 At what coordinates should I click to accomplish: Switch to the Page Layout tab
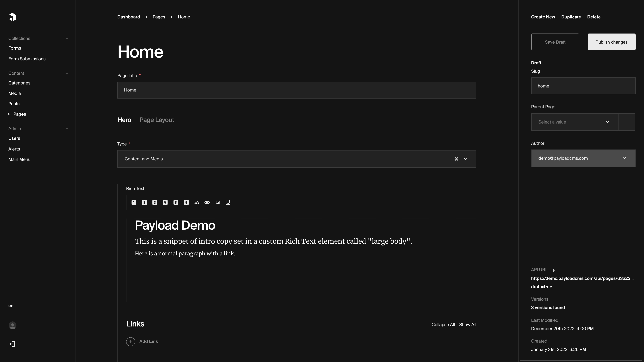pyautogui.click(x=157, y=120)
